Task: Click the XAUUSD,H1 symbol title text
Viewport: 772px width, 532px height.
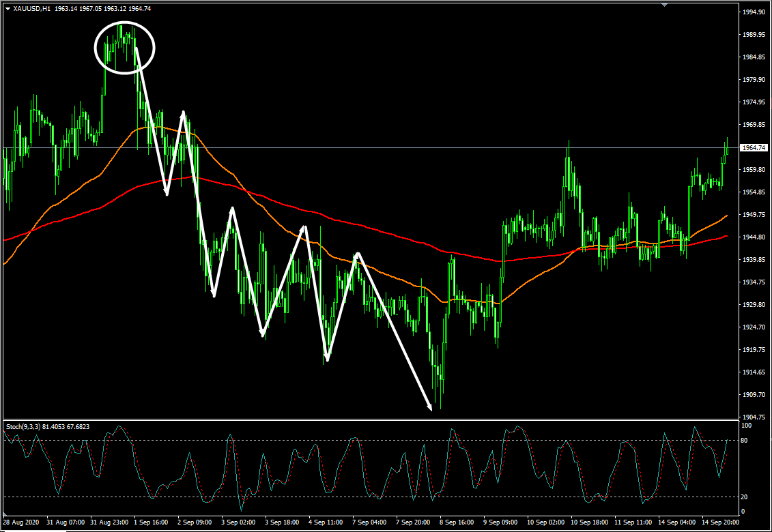Action: pyautogui.click(x=31, y=8)
